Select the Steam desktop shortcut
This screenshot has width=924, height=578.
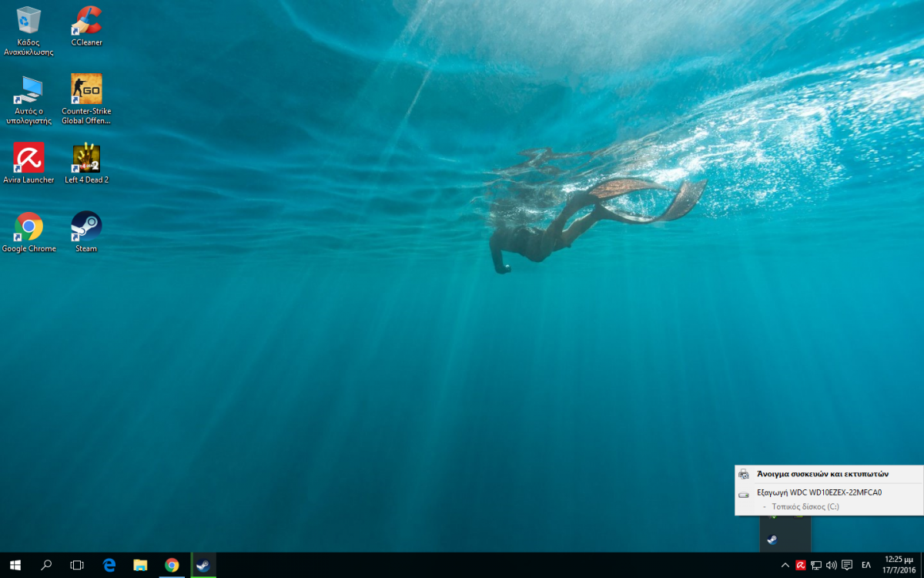coord(86,232)
